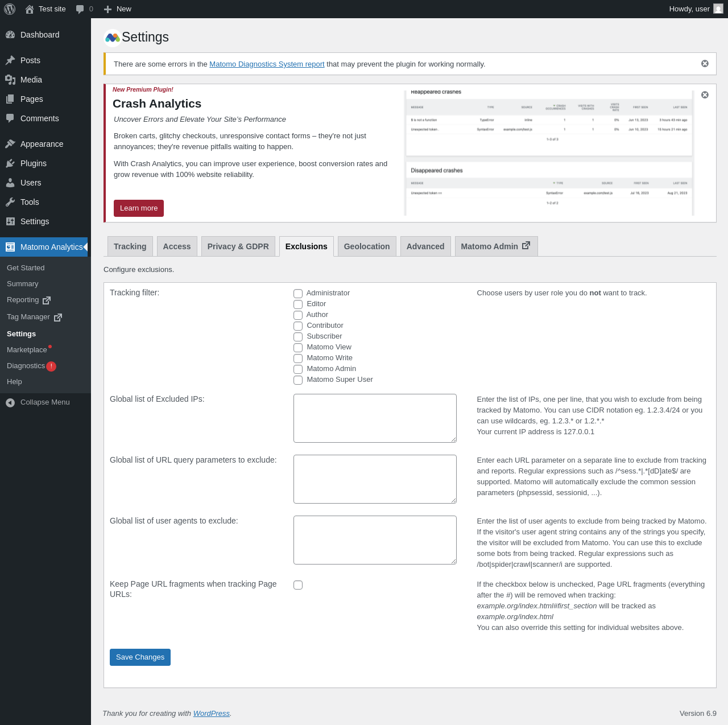Click the user avatar in admin bar
The width and height of the screenshot is (728, 725).
click(718, 9)
